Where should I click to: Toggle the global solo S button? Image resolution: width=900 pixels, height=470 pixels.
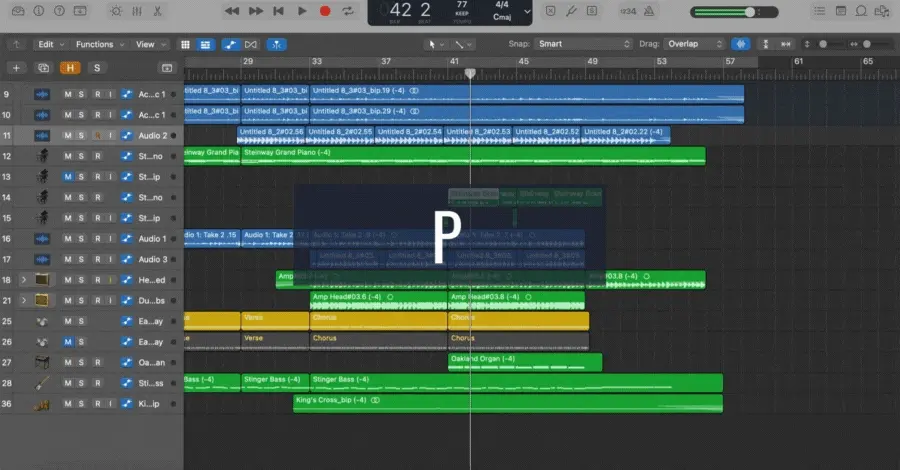[x=96, y=68]
